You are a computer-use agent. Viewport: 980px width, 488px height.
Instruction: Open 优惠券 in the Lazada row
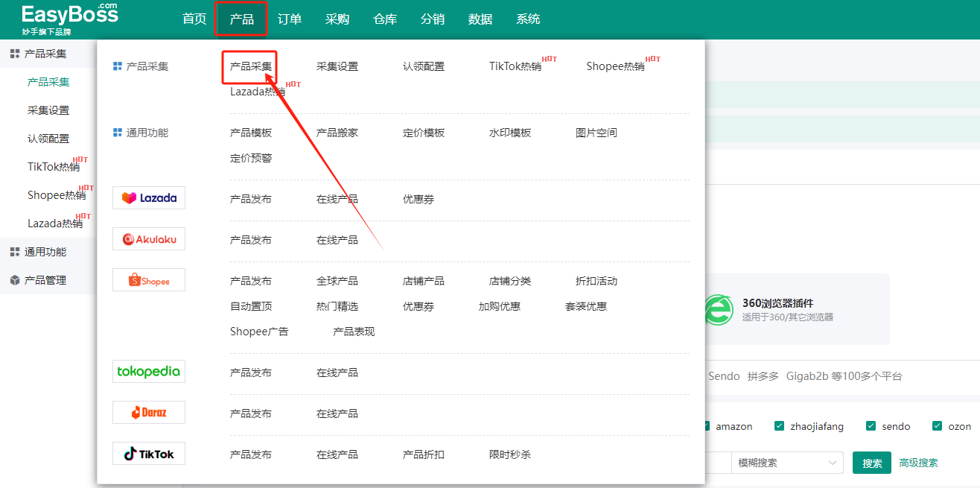(419, 199)
